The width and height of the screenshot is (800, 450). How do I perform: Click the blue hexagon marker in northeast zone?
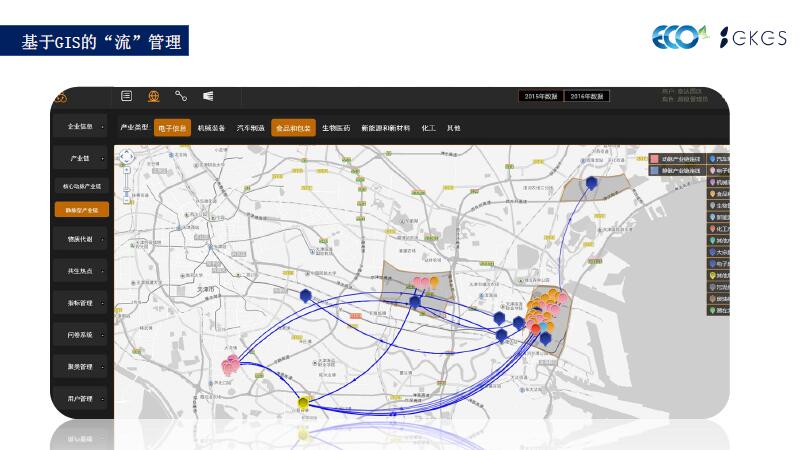592,183
